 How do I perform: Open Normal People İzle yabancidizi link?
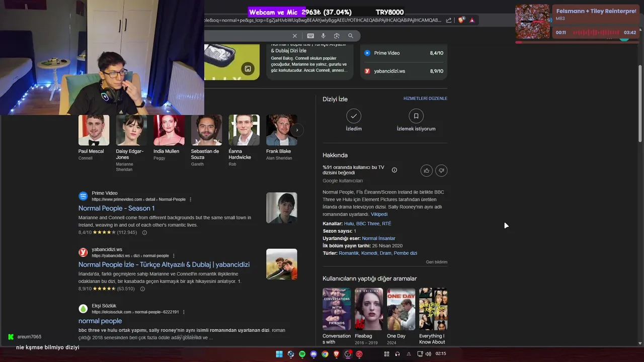click(164, 264)
